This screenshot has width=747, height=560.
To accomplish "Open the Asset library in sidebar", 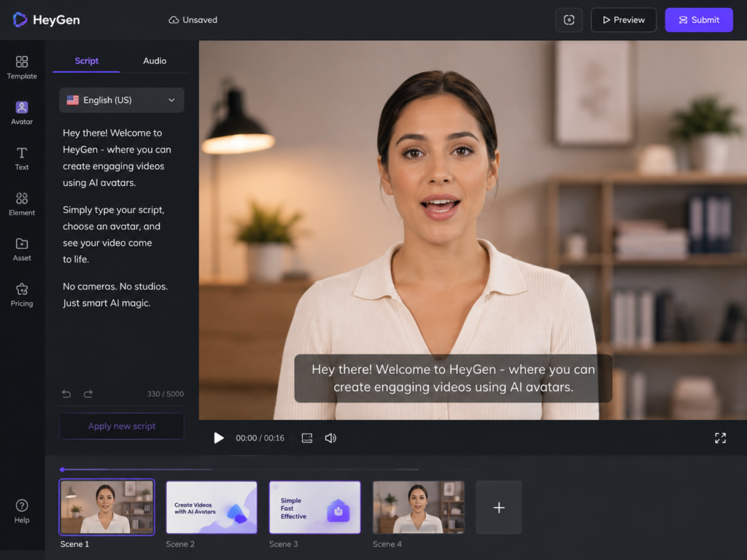I will tap(22, 249).
